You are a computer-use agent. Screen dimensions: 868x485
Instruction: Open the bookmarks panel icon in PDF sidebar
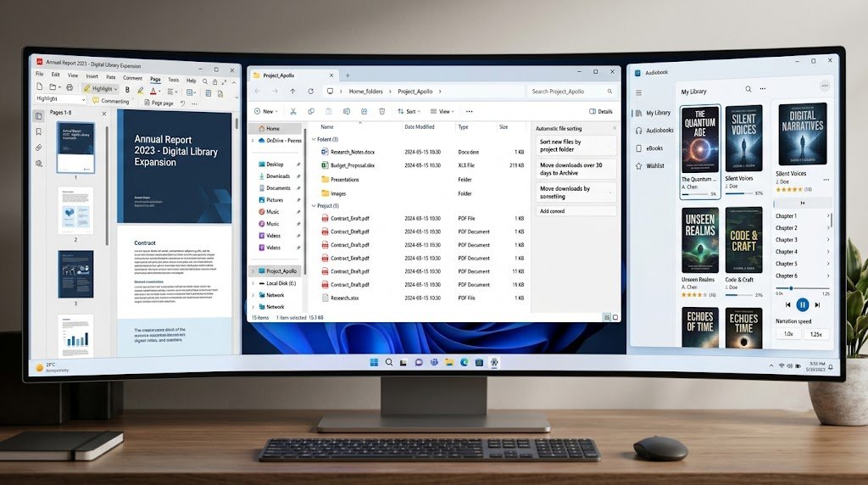click(x=39, y=131)
